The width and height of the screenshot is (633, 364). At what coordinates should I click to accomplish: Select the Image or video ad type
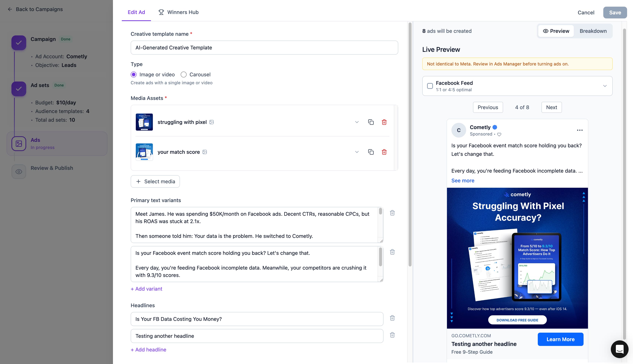134,74
